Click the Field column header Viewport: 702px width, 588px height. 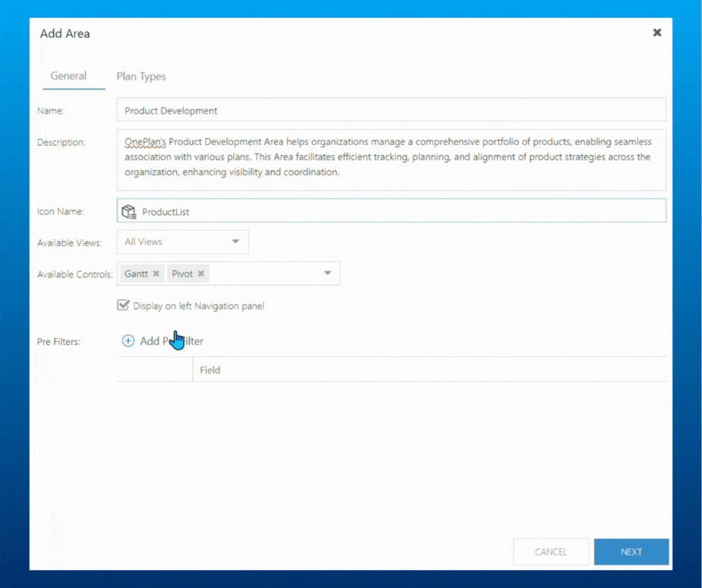click(x=210, y=370)
